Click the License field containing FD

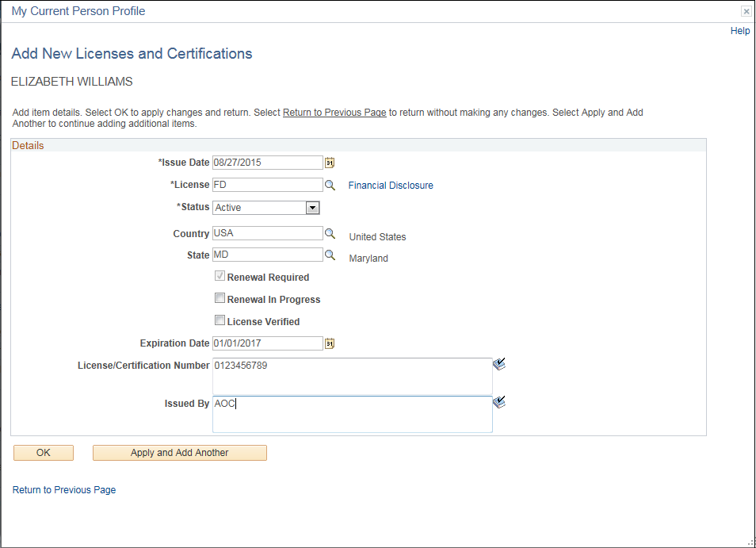click(x=268, y=185)
